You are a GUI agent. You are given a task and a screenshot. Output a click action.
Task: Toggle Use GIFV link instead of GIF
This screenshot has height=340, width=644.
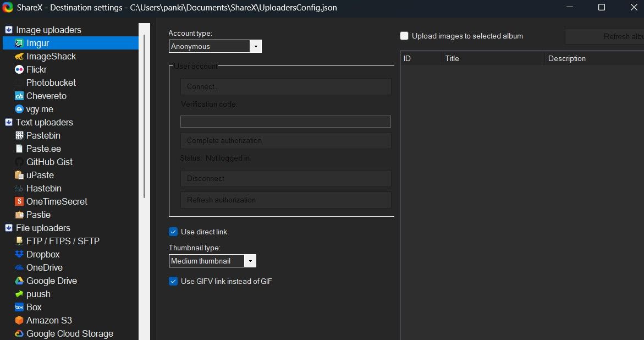pyautogui.click(x=173, y=281)
